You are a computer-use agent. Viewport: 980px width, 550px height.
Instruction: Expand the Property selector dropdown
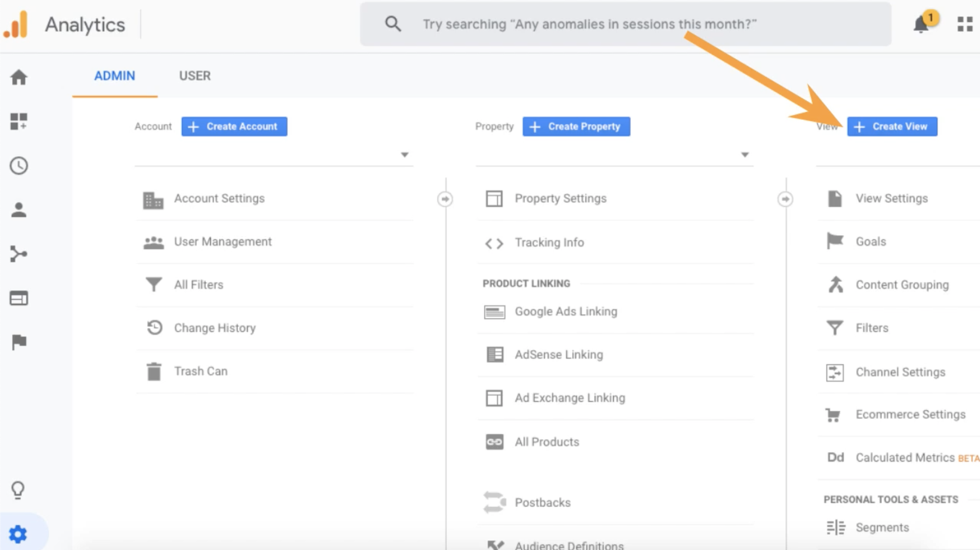pyautogui.click(x=745, y=155)
